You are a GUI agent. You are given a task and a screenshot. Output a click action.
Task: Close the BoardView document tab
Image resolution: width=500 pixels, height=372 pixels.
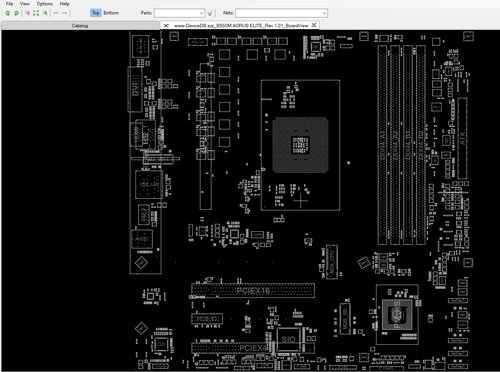[x=314, y=25]
